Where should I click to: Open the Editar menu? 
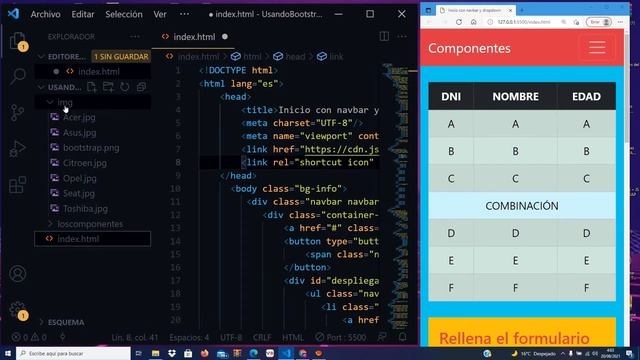pos(83,14)
